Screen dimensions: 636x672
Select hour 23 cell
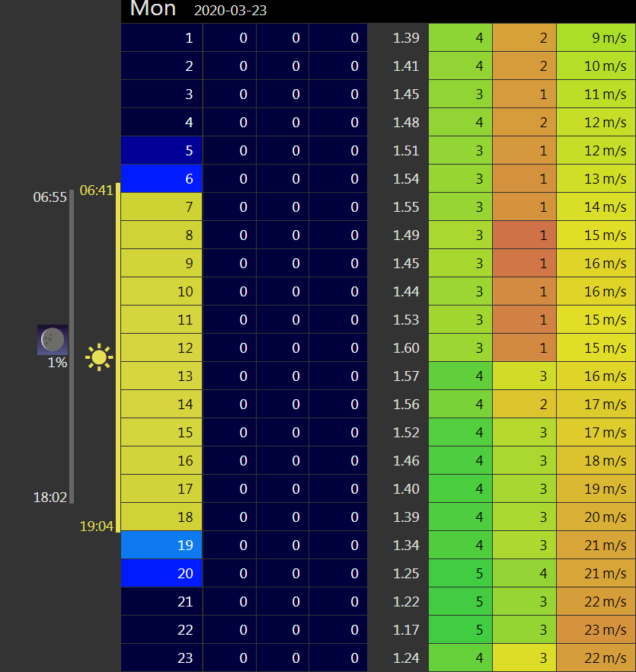tap(161, 658)
